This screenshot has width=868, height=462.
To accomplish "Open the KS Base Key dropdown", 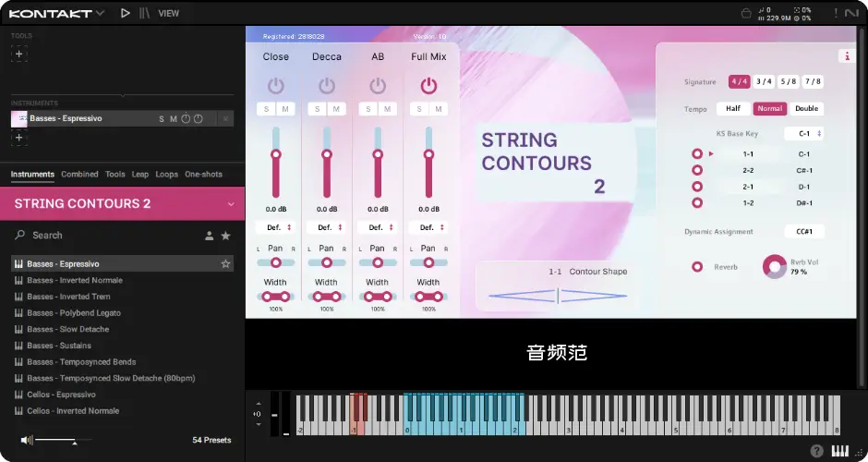I will pos(804,133).
